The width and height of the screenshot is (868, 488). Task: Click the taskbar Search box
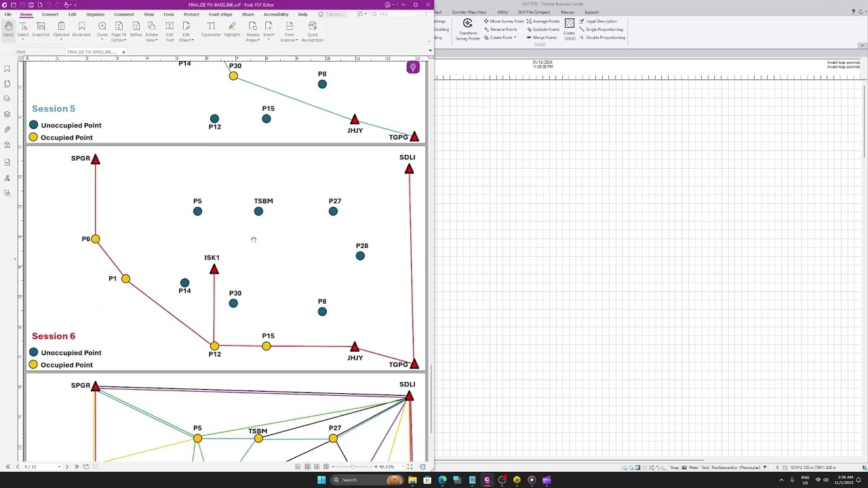[366, 480]
